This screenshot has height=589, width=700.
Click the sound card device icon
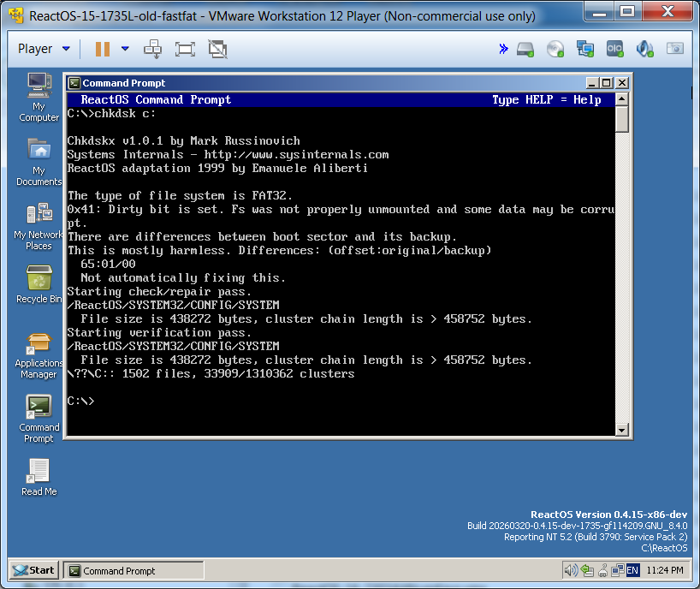tap(645, 49)
